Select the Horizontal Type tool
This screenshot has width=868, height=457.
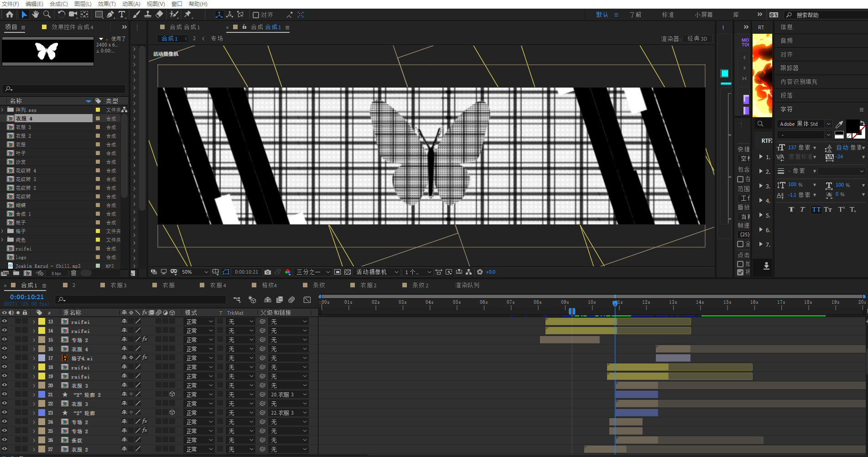tap(122, 15)
